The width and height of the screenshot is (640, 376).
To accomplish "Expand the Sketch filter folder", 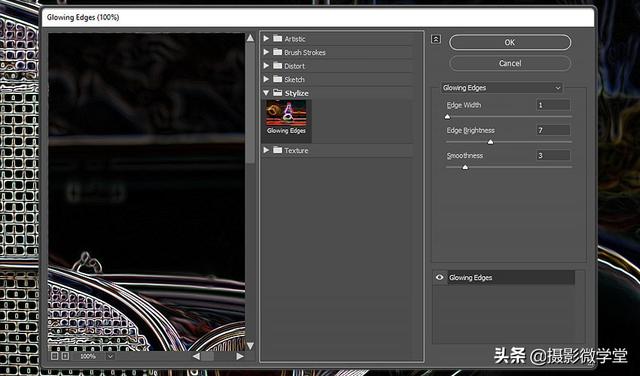I will [266, 79].
